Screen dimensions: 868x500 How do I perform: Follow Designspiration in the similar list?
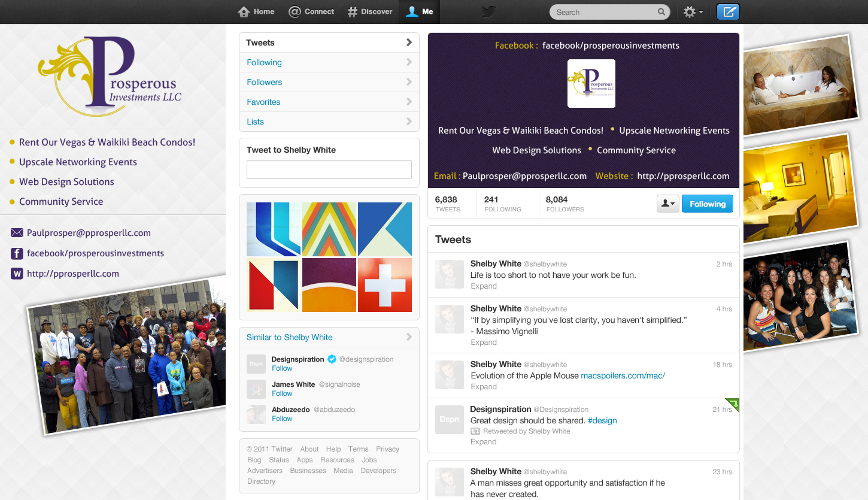[282, 368]
